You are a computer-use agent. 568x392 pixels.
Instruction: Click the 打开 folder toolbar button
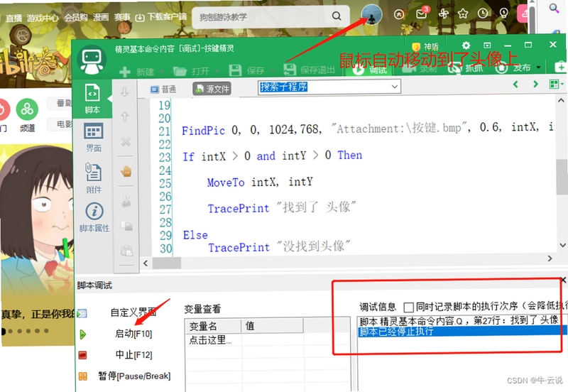pos(192,71)
